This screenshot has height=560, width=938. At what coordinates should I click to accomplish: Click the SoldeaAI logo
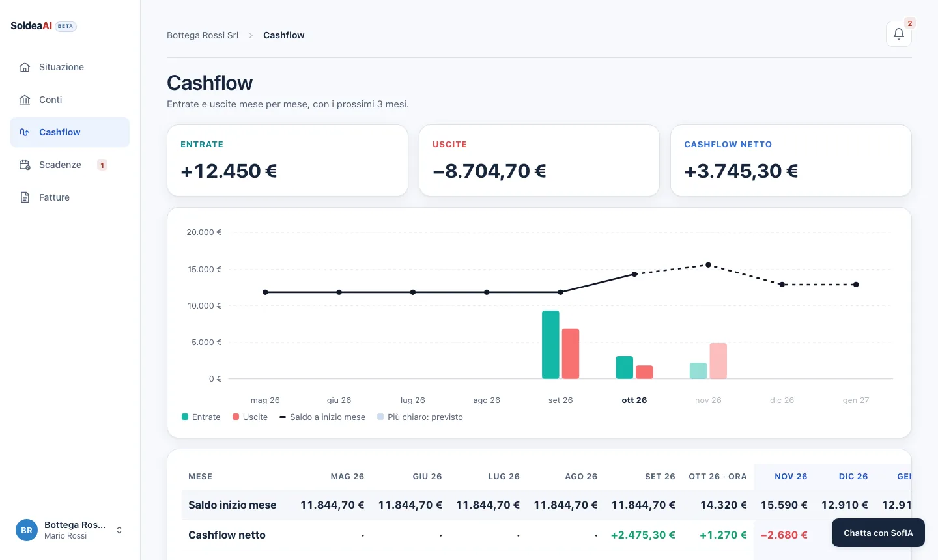pos(31,26)
